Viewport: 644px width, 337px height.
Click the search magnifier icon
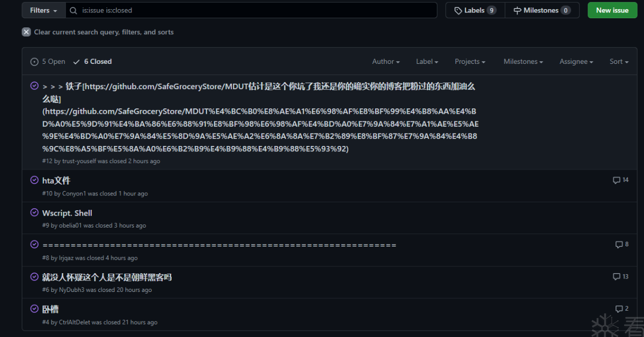(74, 10)
